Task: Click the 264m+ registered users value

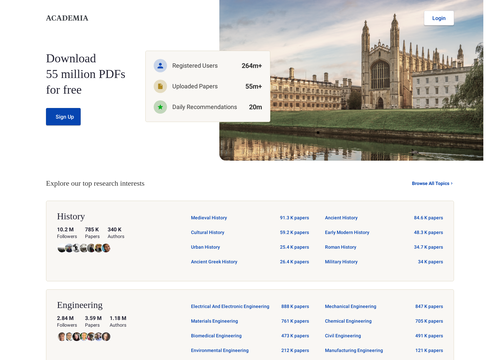Action: 252,66
